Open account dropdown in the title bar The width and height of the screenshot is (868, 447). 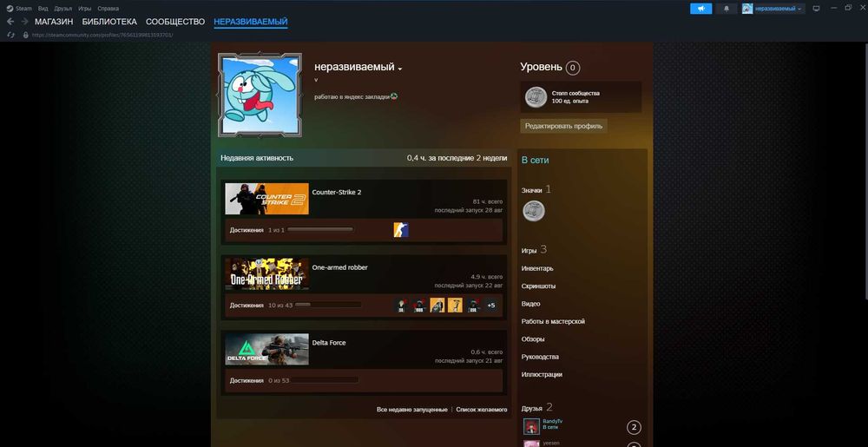coord(780,9)
